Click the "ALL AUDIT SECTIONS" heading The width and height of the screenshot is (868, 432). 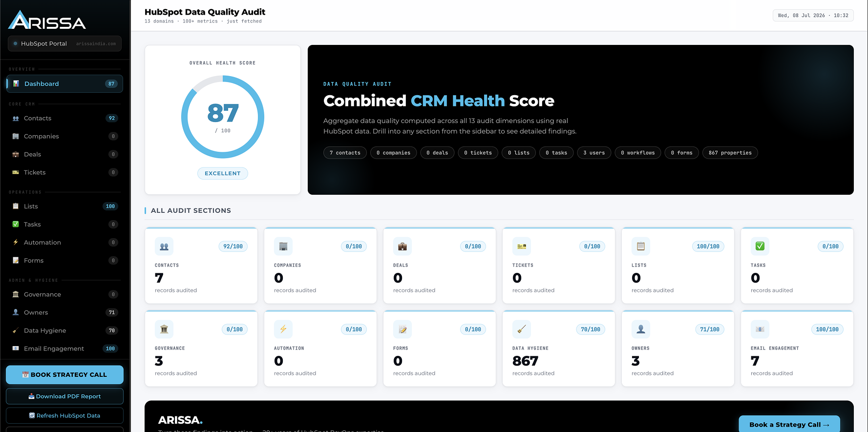coord(191,210)
